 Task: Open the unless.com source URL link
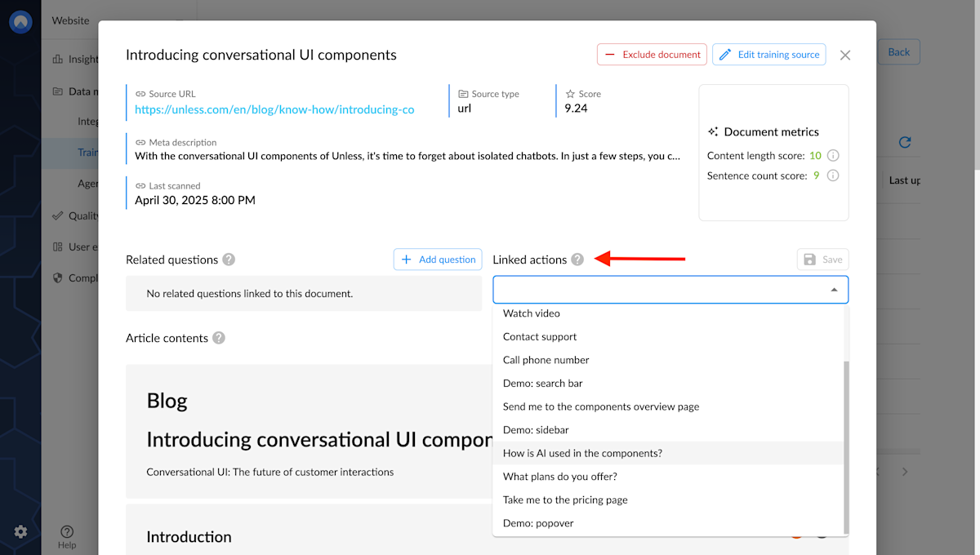pos(274,109)
